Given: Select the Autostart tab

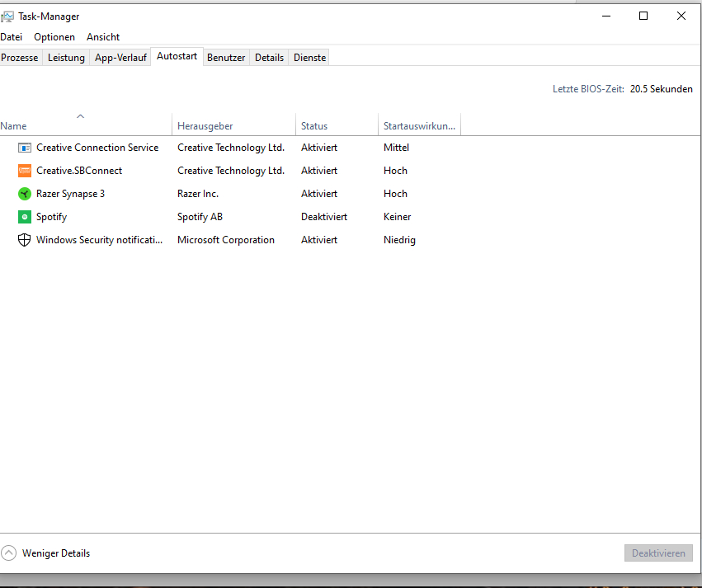Looking at the screenshot, I should click(177, 56).
